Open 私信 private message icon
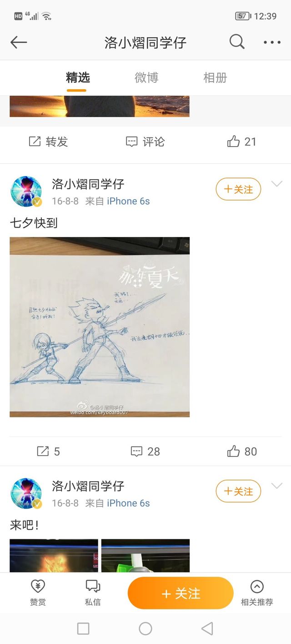This screenshot has height=644, width=291. [93, 593]
